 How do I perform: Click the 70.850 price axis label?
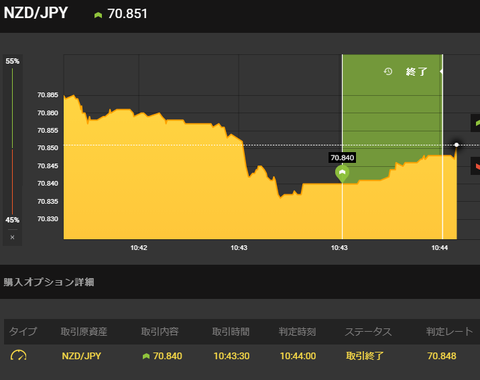pyautogui.click(x=48, y=148)
